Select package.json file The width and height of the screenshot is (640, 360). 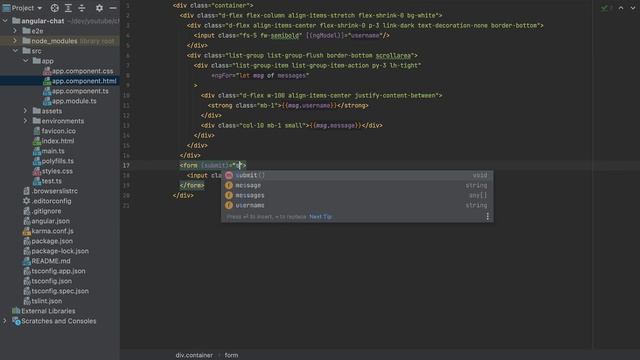[48, 241]
